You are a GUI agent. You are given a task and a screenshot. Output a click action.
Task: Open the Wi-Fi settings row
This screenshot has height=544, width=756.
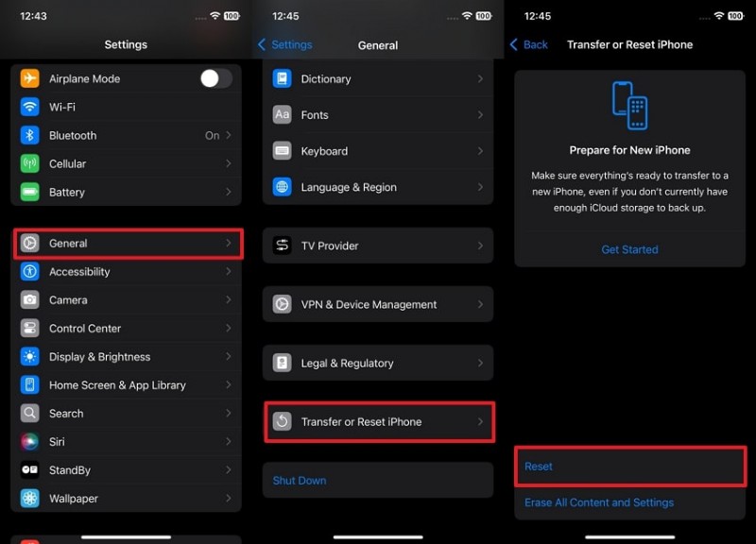point(126,107)
